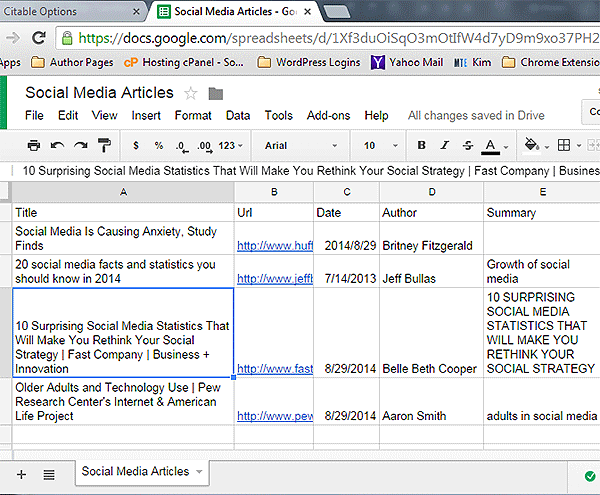Add a new sheet with plus button
The height and width of the screenshot is (495, 600).
(21, 473)
